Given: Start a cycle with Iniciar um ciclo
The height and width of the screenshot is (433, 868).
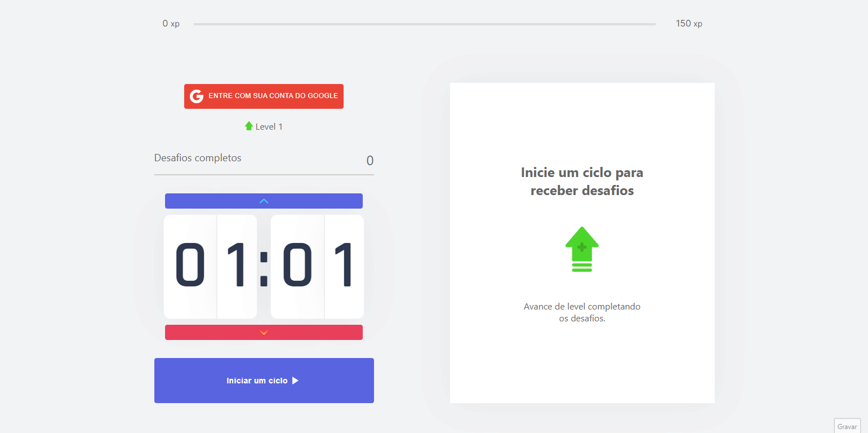Looking at the screenshot, I should pos(264,381).
